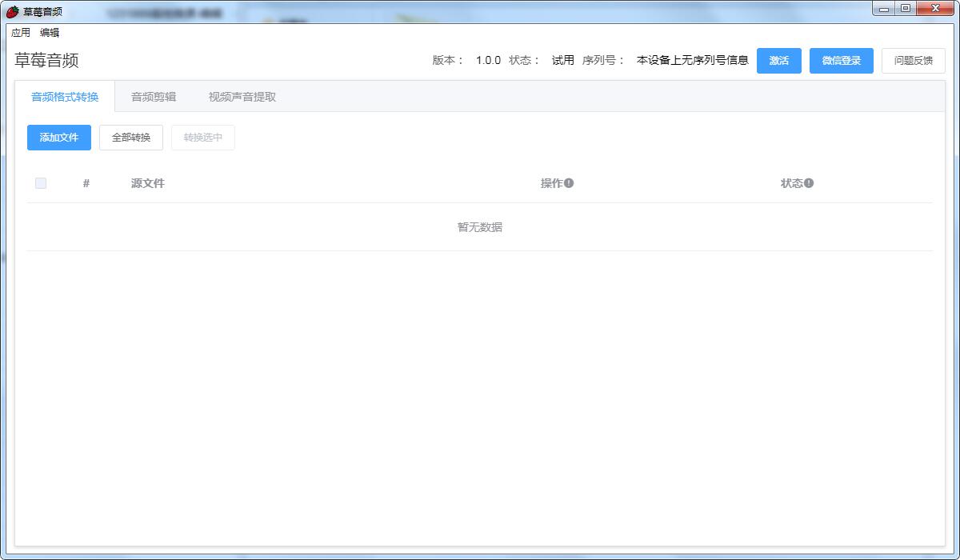This screenshot has height=560, width=960.
Task: Close the 草莓音频 window
Action: 934,9
